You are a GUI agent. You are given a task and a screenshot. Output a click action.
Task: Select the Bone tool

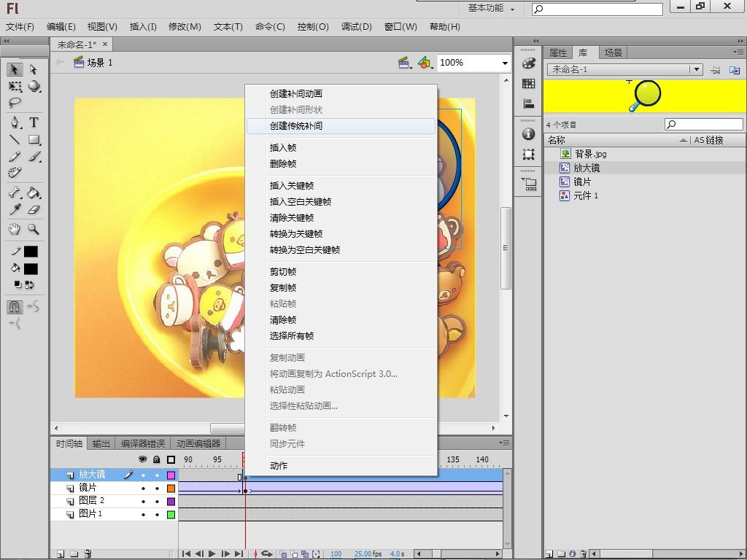point(15,192)
